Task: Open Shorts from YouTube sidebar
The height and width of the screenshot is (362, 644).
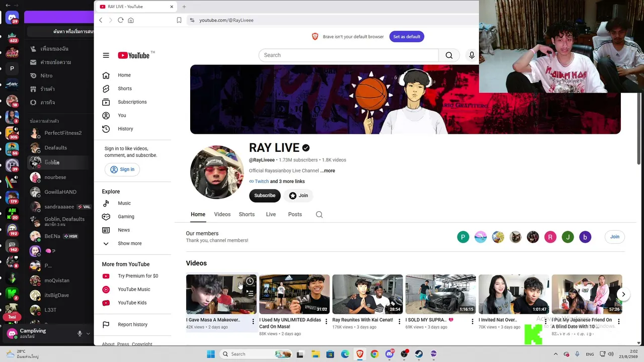Action: [x=125, y=88]
